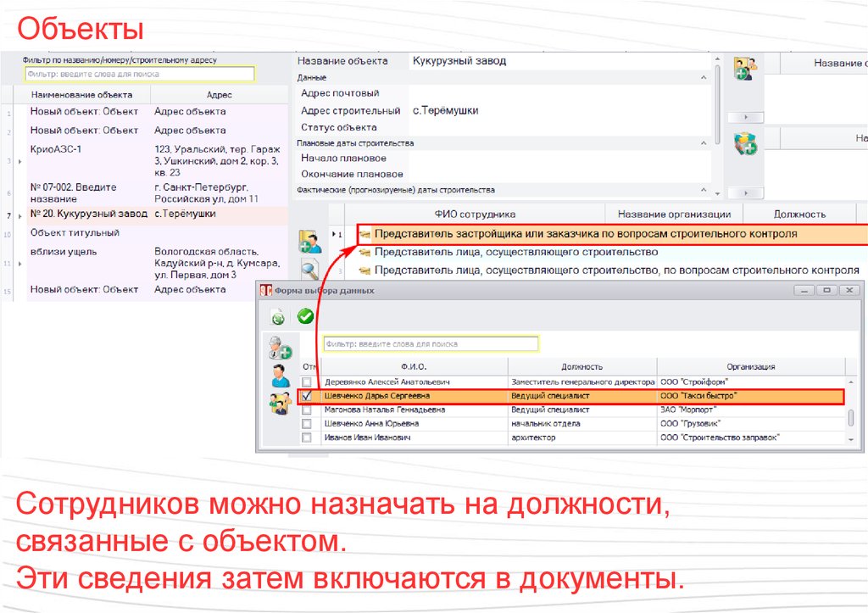Collapse the Данные section
868x613 pixels.
704,77
